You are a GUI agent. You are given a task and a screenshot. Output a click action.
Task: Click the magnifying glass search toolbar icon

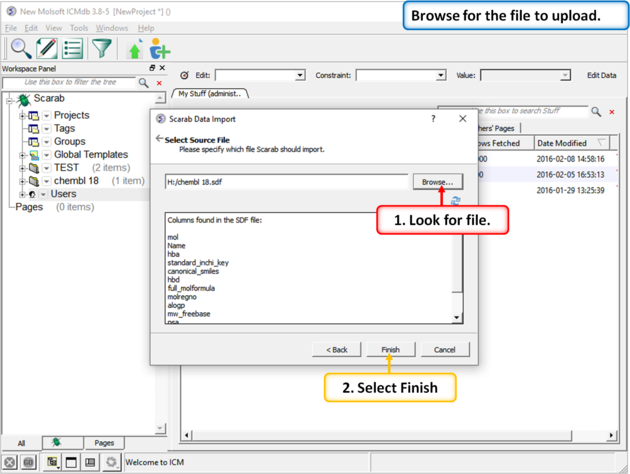[20, 48]
